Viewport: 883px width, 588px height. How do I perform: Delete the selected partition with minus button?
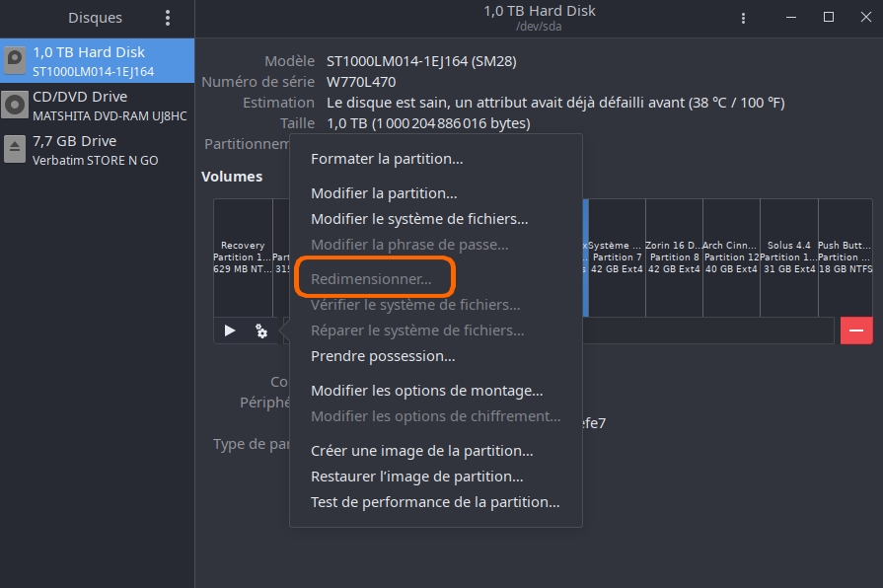[856, 331]
